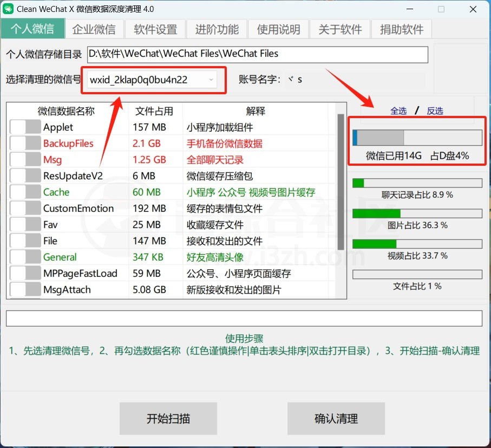This screenshot has height=448, width=491.
Task: Check the CustomEmotion checkbox
Action: tap(24, 208)
